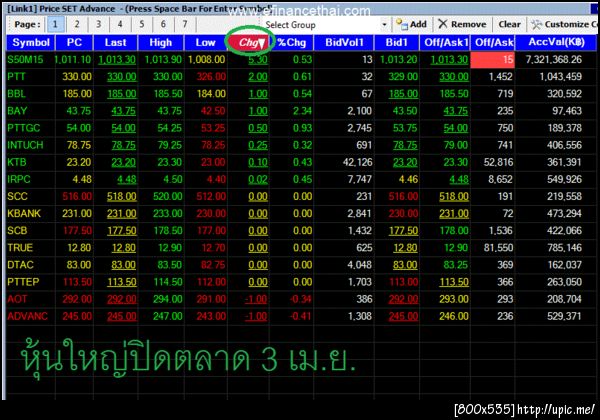Image resolution: width=600 pixels, height=420 pixels.
Task: Select the PTTEP symbol
Action: [23, 282]
